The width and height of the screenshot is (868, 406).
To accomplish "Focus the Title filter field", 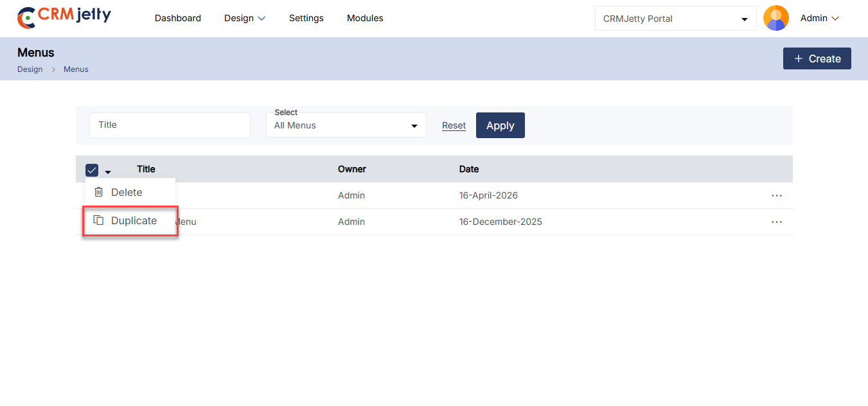I will (170, 125).
